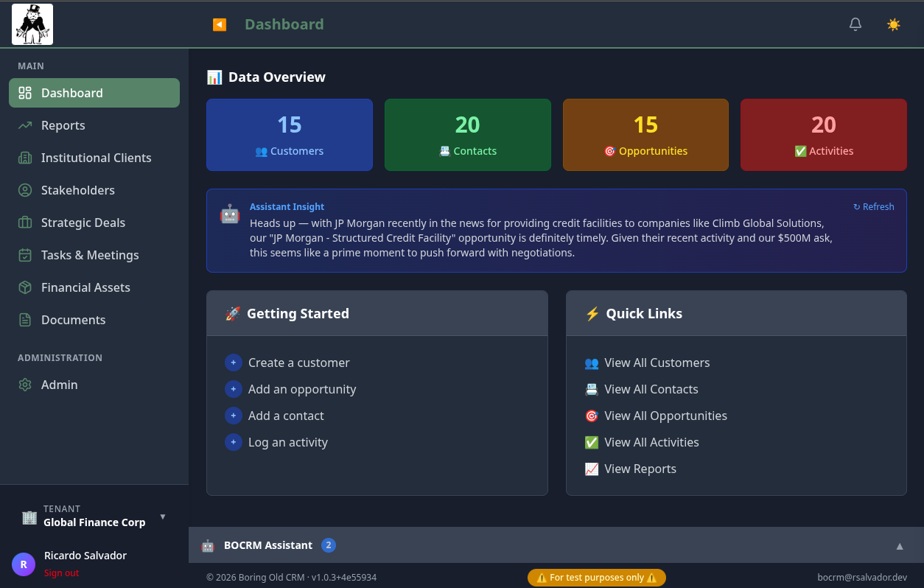
Task: Go to Tasks & Meetings
Action: (x=89, y=255)
